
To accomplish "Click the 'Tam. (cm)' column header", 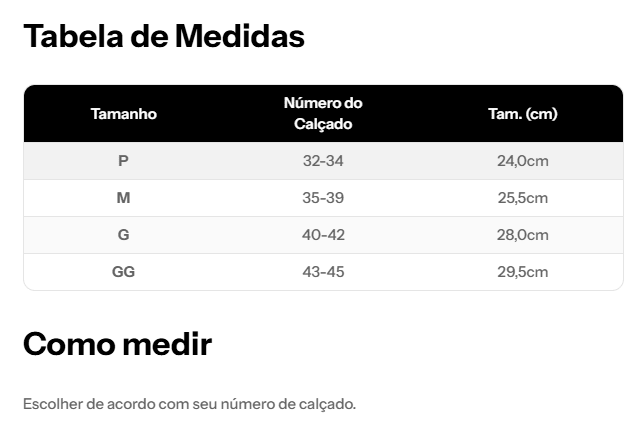I will click(x=522, y=114).
